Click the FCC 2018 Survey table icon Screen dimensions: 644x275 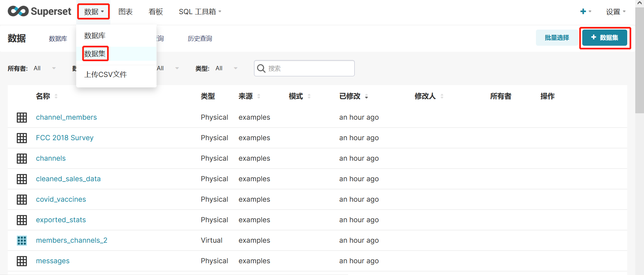click(x=22, y=138)
